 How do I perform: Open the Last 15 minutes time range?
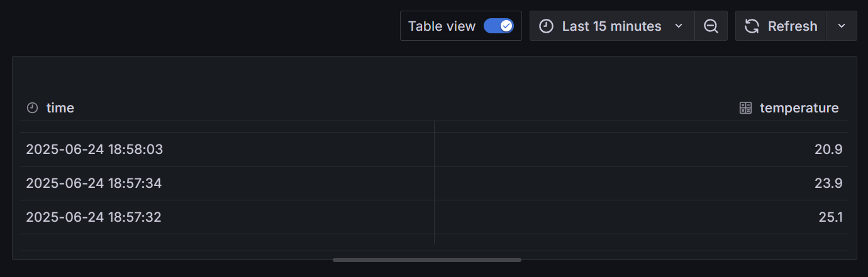612,26
